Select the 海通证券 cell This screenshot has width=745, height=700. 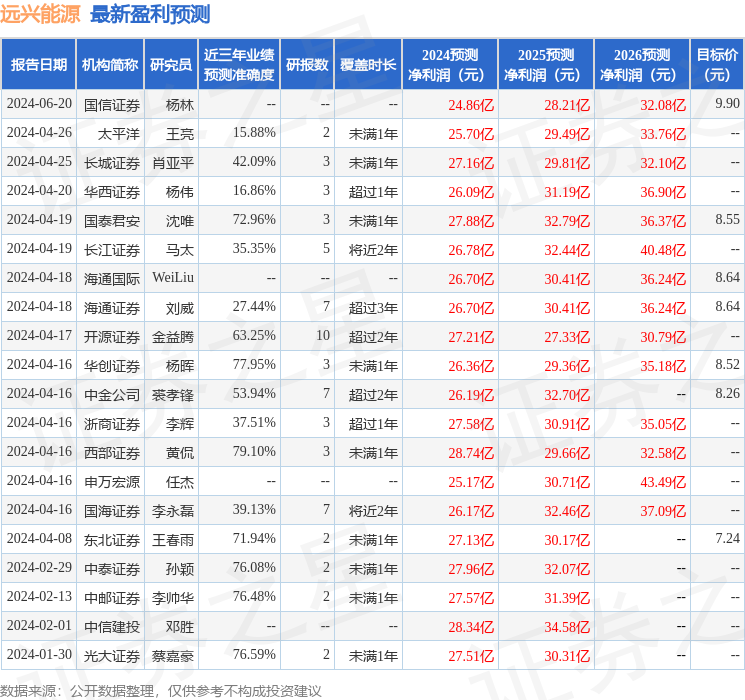112,308
